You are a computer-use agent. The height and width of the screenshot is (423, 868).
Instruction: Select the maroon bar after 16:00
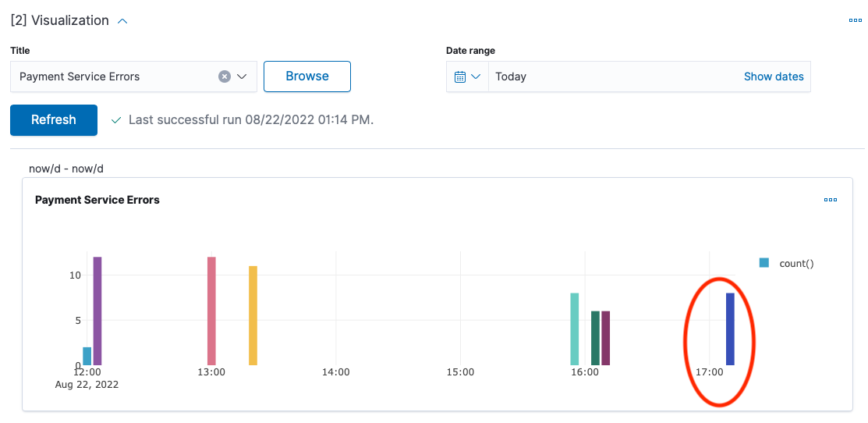coord(606,338)
